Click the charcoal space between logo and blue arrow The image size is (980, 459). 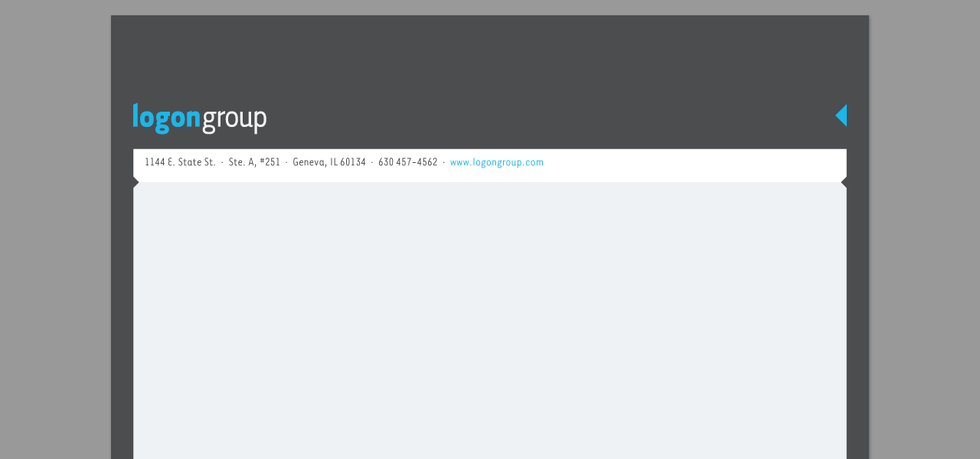[x=551, y=119]
